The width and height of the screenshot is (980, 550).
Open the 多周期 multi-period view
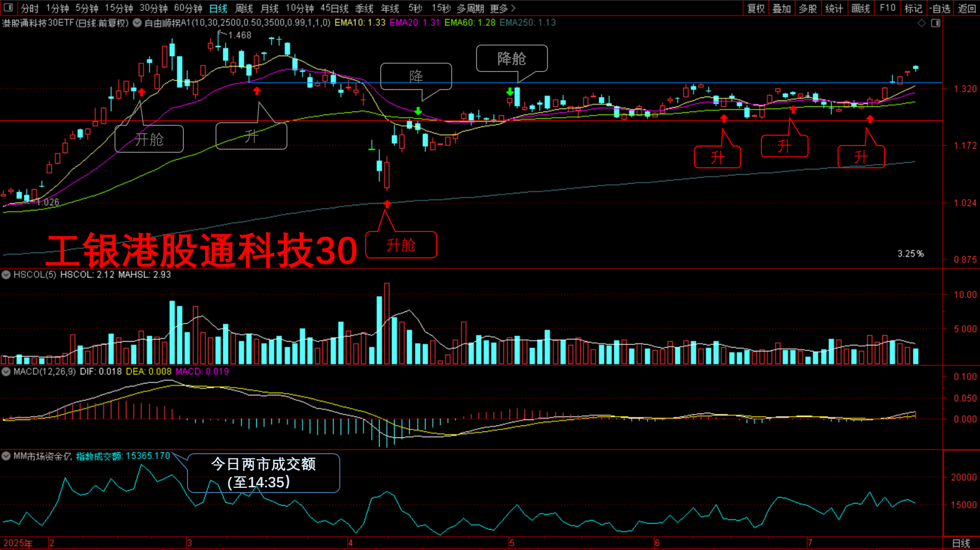pyautogui.click(x=470, y=8)
